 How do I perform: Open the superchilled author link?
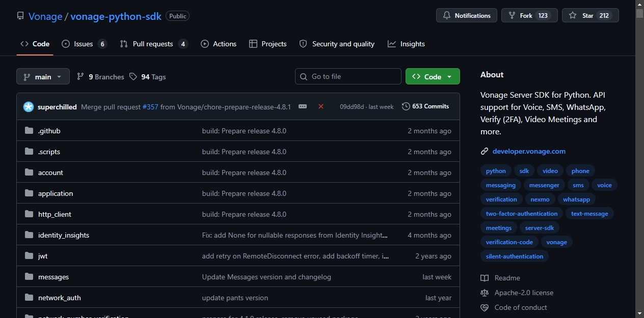tap(57, 107)
